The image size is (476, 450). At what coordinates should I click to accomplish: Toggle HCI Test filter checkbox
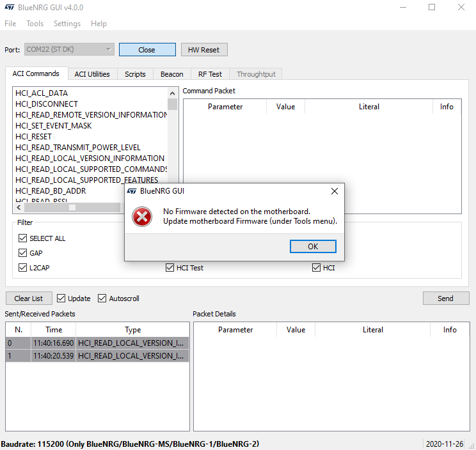pos(170,268)
